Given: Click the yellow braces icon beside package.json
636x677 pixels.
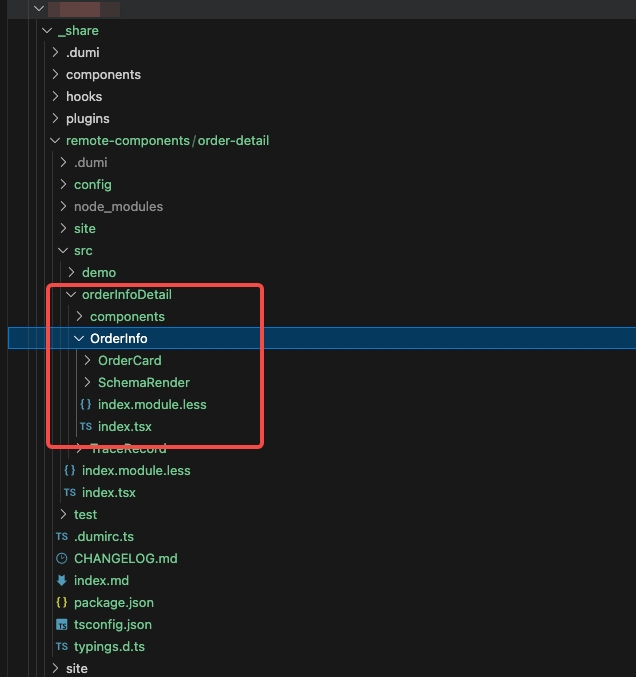Looking at the screenshot, I should point(62,602).
